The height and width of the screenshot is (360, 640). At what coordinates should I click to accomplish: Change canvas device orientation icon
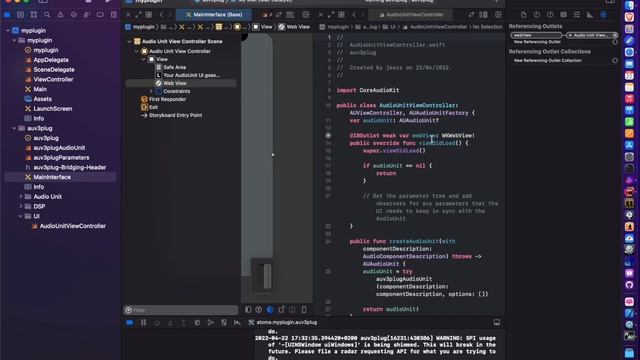281,310
